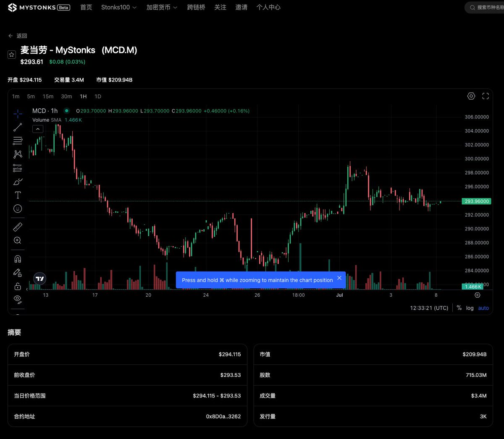The image size is (504, 439).
Task: Click the 发行量 3K value
Action: pyautogui.click(x=483, y=417)
